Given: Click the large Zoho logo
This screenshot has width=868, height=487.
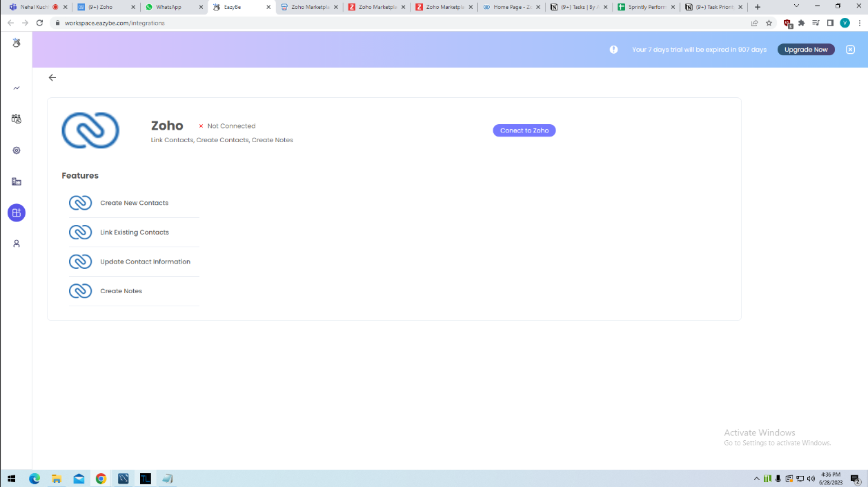Looking at the screenshot, I should 90,130.
